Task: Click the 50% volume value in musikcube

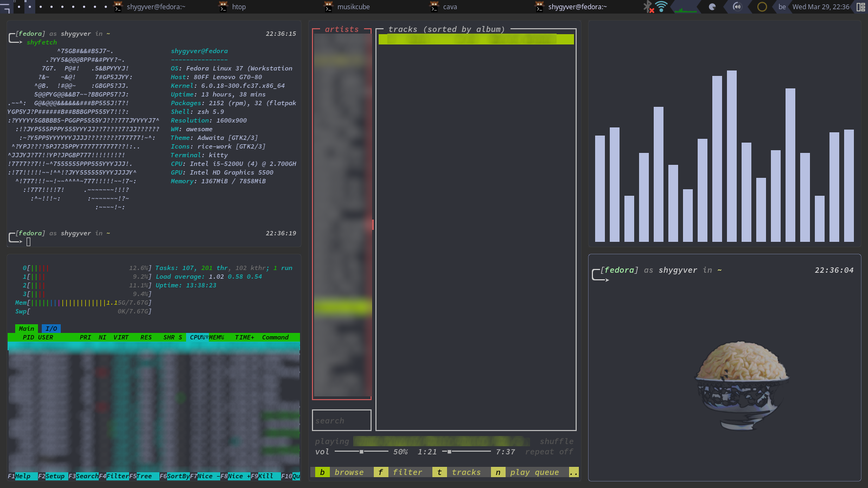Action: tap(400, 452)
